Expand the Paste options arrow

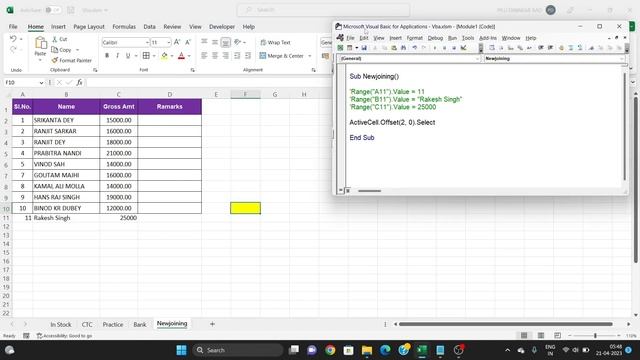(x=40, y=60)
